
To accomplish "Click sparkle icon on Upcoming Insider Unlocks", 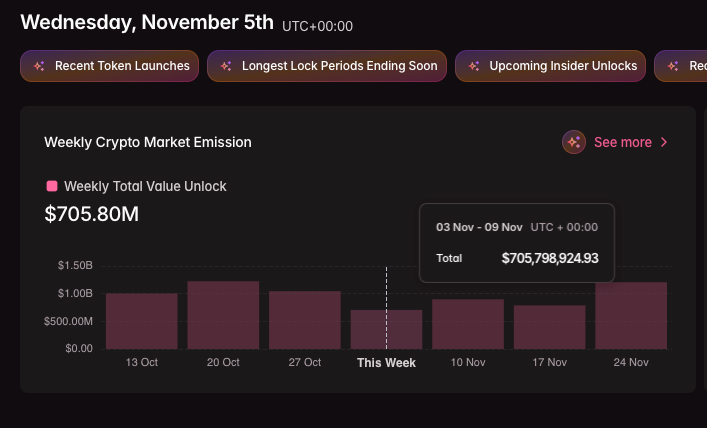I will [474, 66].
